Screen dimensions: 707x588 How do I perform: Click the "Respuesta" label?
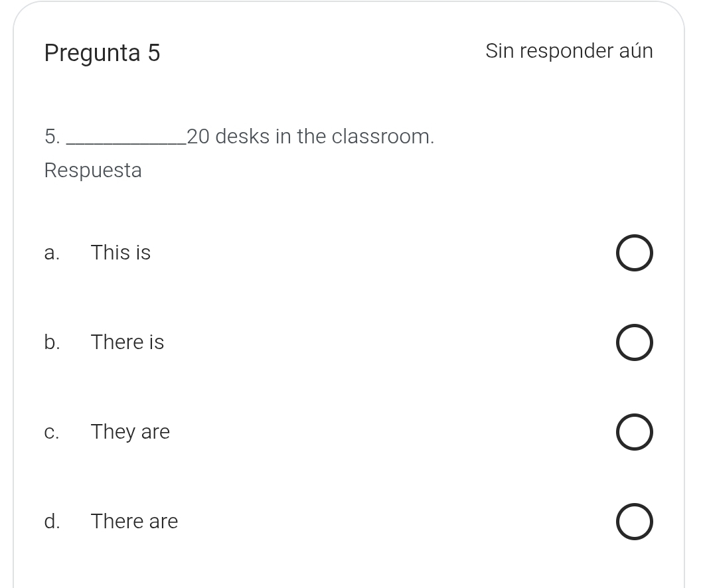(x=93, y=171)
